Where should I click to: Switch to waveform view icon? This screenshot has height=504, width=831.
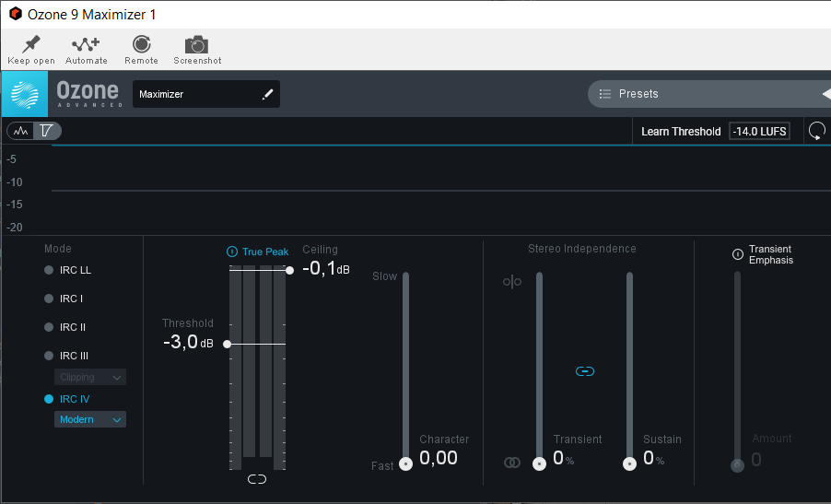(x=21, y=131)
